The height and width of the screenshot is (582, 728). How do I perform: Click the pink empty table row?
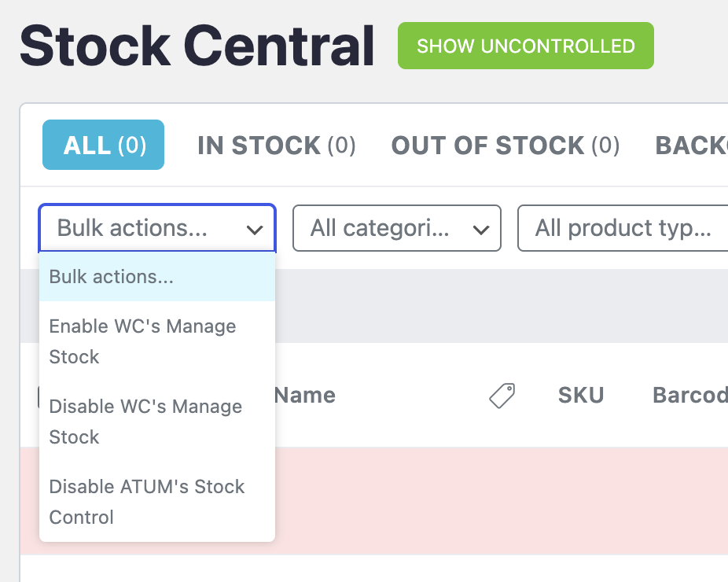(503, 500)
